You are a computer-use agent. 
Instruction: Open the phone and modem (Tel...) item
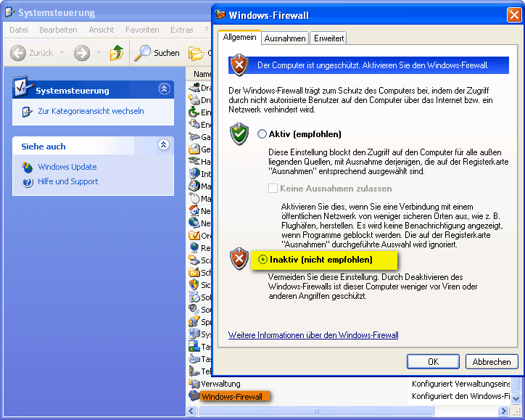click(199, 371)
